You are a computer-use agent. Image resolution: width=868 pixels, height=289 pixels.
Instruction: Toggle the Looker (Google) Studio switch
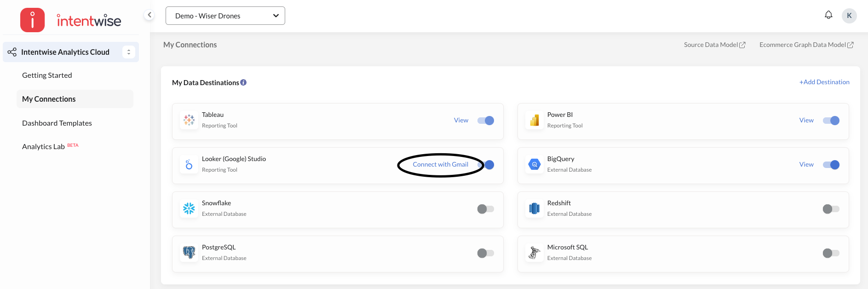487,165
